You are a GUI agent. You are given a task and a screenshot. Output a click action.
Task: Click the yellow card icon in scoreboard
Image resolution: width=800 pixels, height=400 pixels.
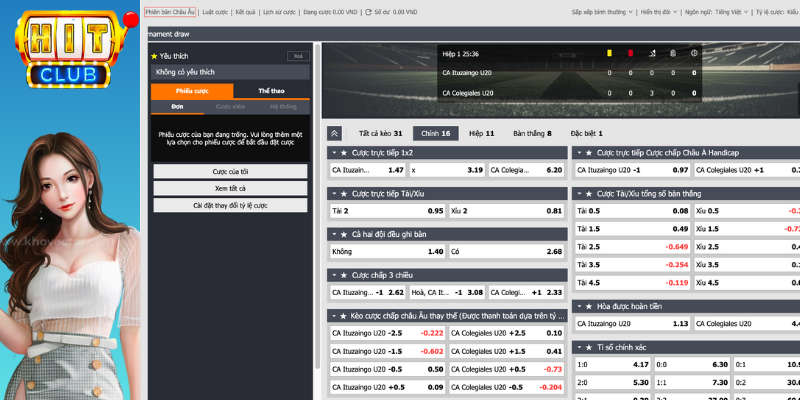(608, 53)
